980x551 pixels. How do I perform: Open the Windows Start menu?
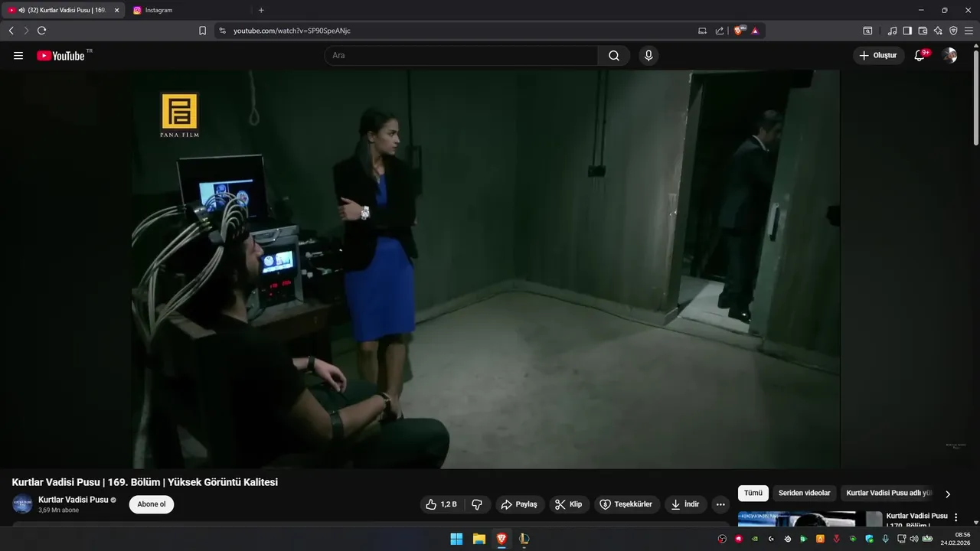[x=456, y=539]
